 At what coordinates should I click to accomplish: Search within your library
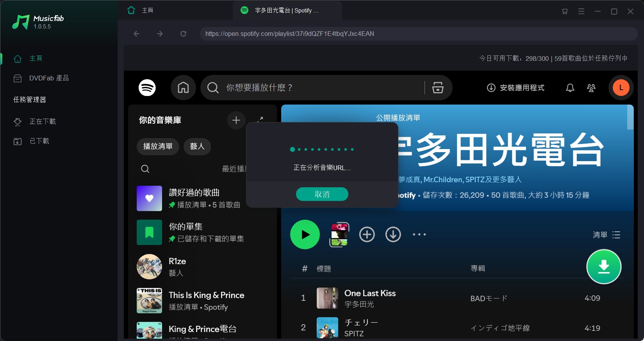point(145,169)
